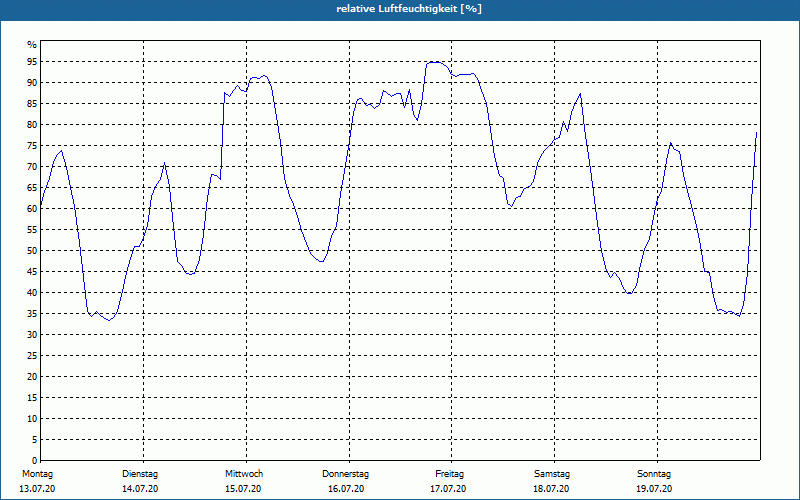The image size is (800, 500).
Task: Click the y-axis value 20
Action: point(32,377)
